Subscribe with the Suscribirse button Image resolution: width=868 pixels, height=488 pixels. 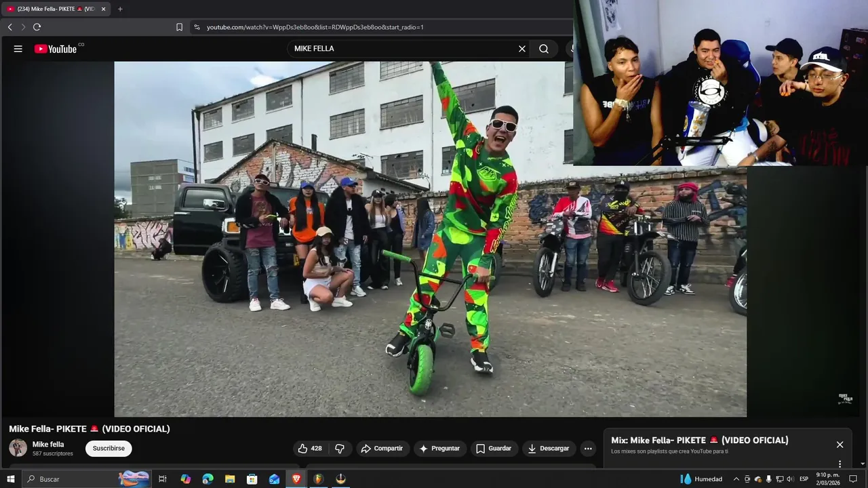(x=108, y=448)
